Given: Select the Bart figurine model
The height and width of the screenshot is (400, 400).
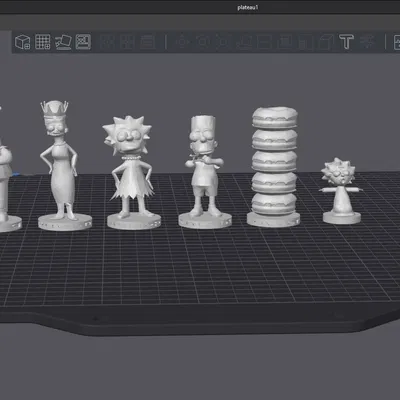Looking at the screenshot, I should tap(204, 172).
